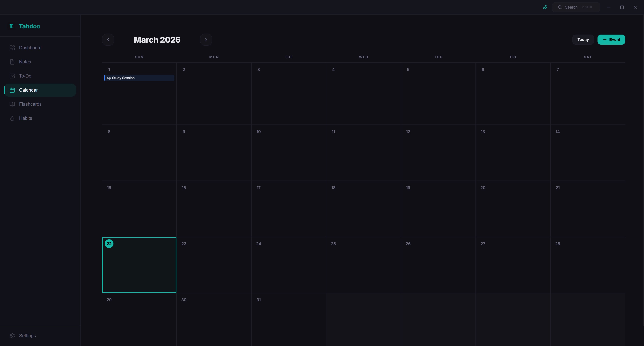The image size is (644, 346).
Task: Click the SUN weekday header
Action: tap(139, 57)
